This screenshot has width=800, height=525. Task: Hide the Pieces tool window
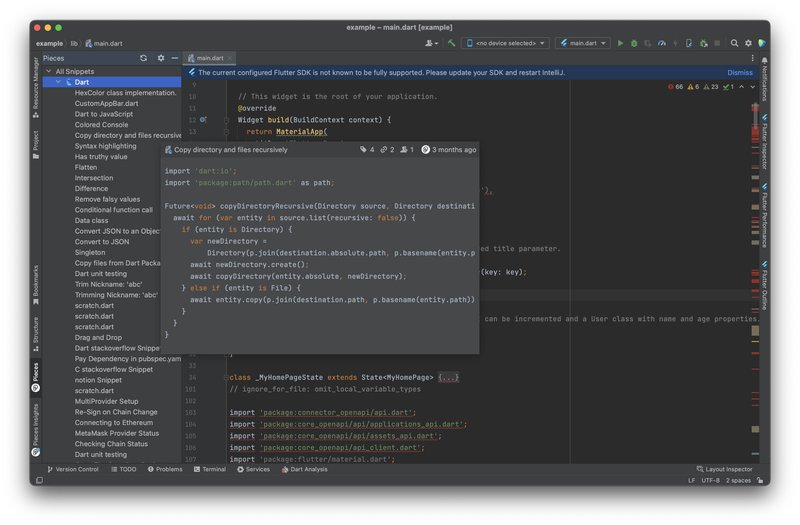[174, 58]
